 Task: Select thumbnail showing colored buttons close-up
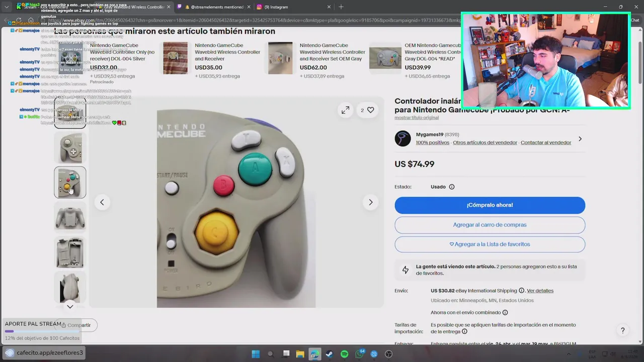pos(70,183)
